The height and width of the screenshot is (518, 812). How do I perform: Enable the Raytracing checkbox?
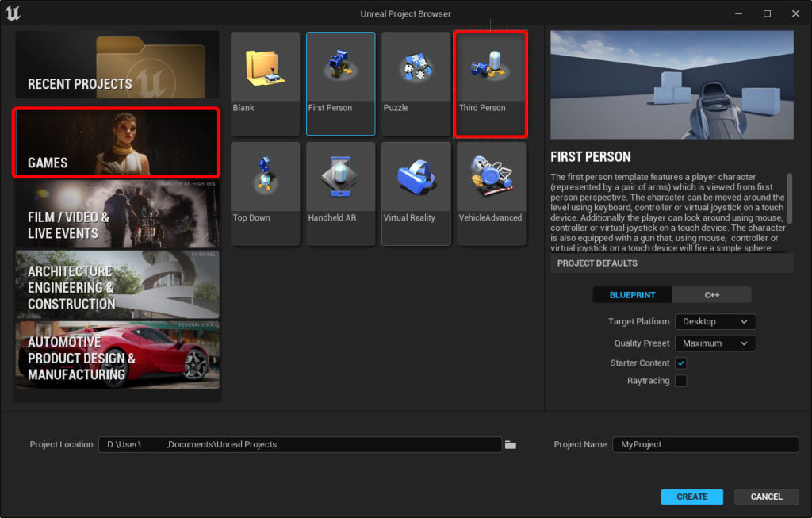click(681, 381)
